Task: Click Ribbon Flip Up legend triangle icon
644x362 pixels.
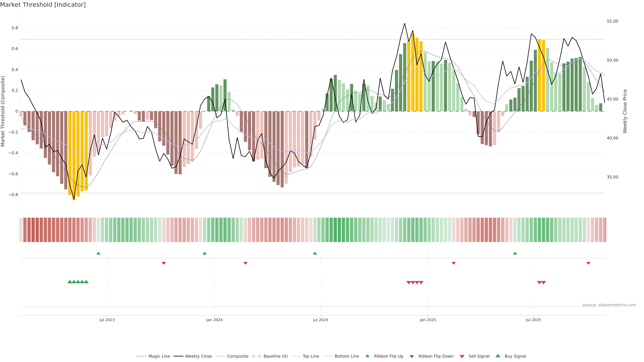Action: [x=367, y=356]
